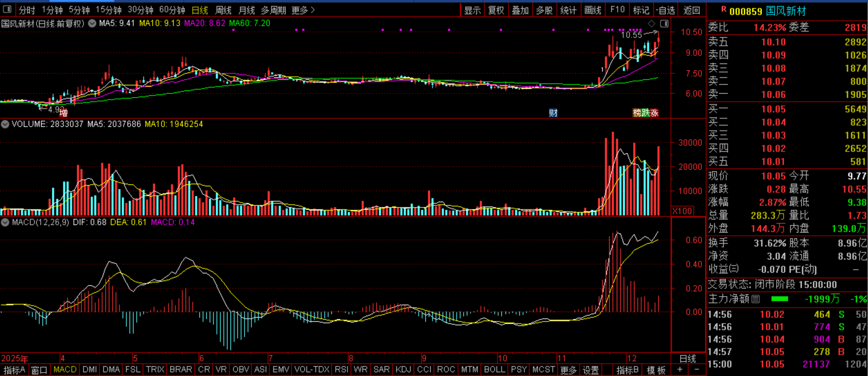Open F10 company information
The height and width of the screenshot is (376, 868).
[617, 10]
